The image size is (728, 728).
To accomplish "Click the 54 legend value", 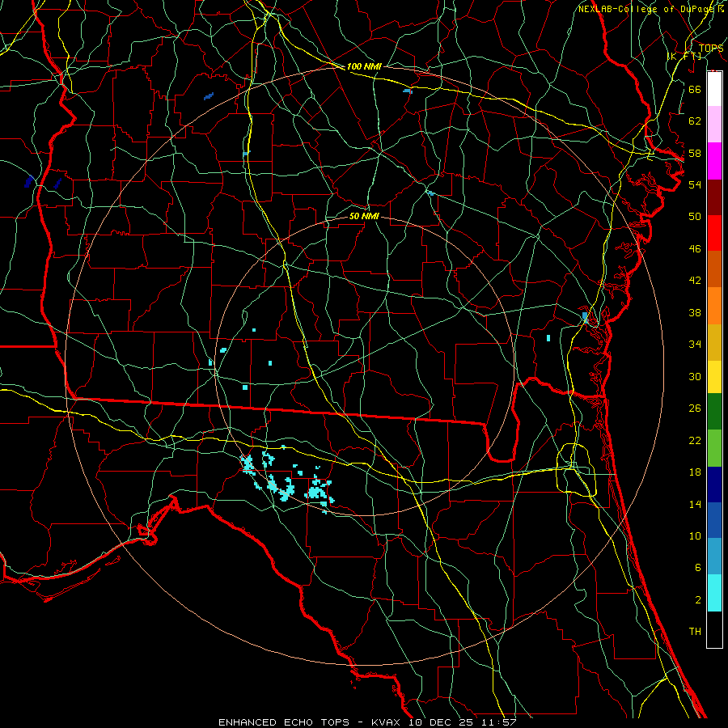I will point(695,184).
